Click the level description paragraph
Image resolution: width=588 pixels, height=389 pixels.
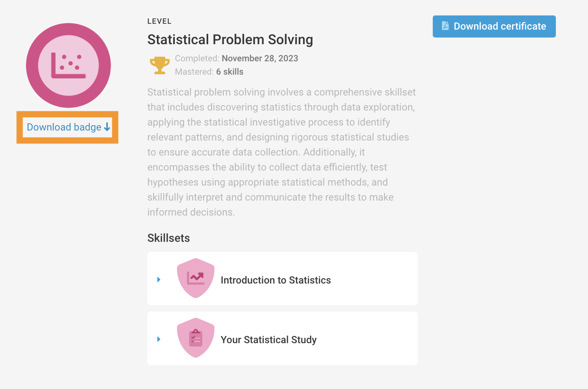[282, 152]
